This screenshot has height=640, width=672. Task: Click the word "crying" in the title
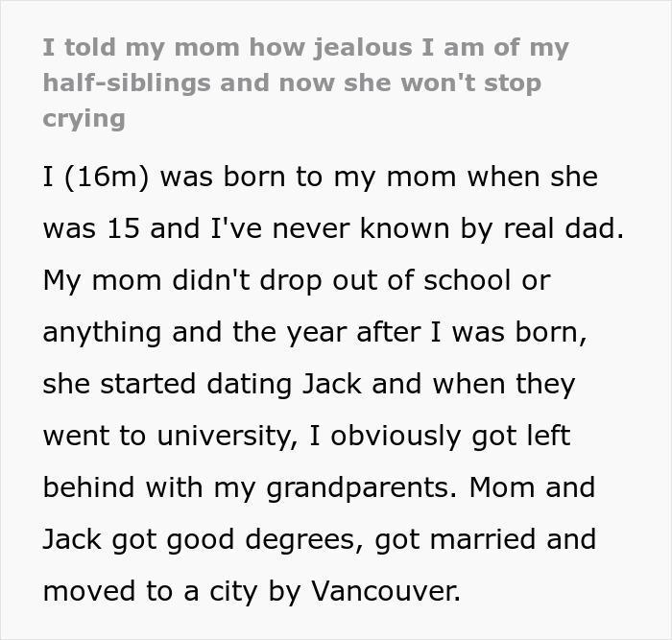coord(84,119)
